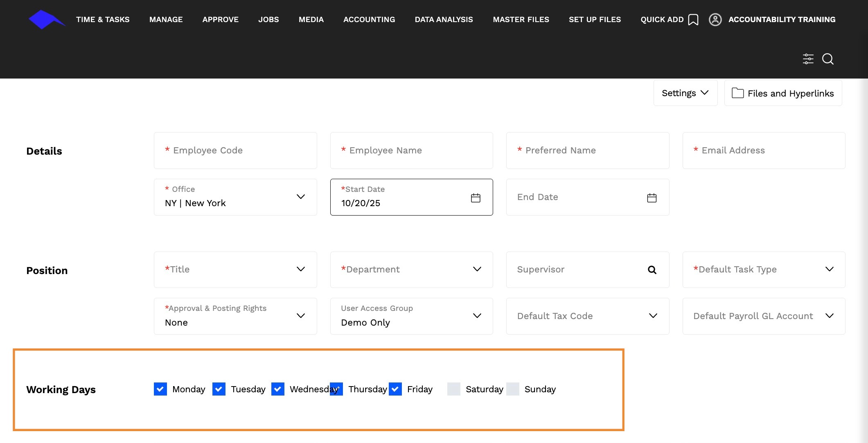Toggle the Thursday checkbox
The width and height of the screenshot is (868, 443).
(336, 389)
